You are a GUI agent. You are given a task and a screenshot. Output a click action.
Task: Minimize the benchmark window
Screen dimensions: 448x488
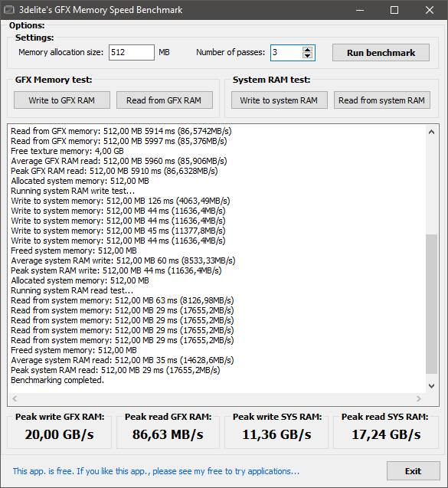click(360, 10)
